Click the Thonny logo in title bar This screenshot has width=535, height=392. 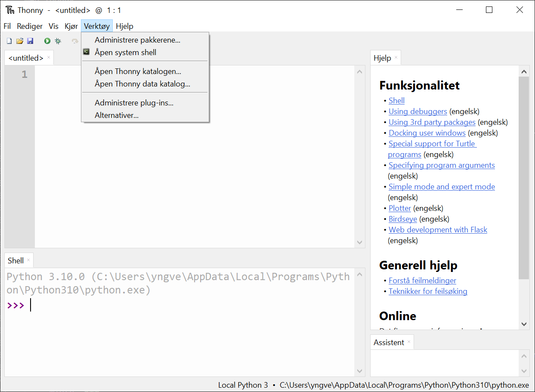point(10,10)
